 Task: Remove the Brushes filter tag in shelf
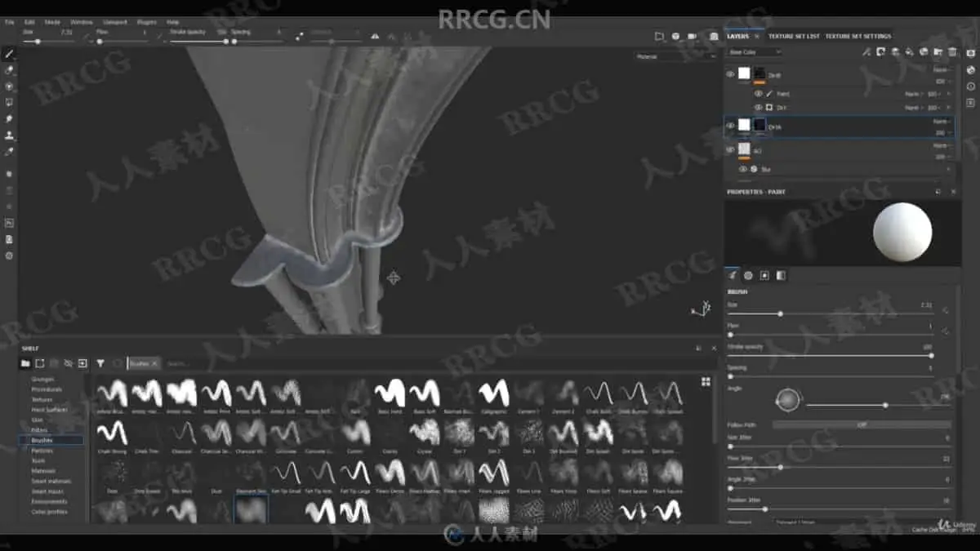click(x=154, y=363)
